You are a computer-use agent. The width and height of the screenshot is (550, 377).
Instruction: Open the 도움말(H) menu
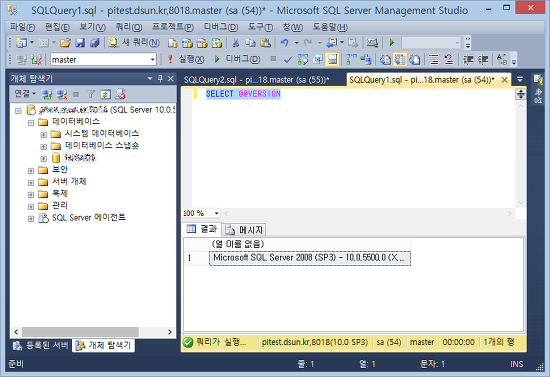[330, 27]
